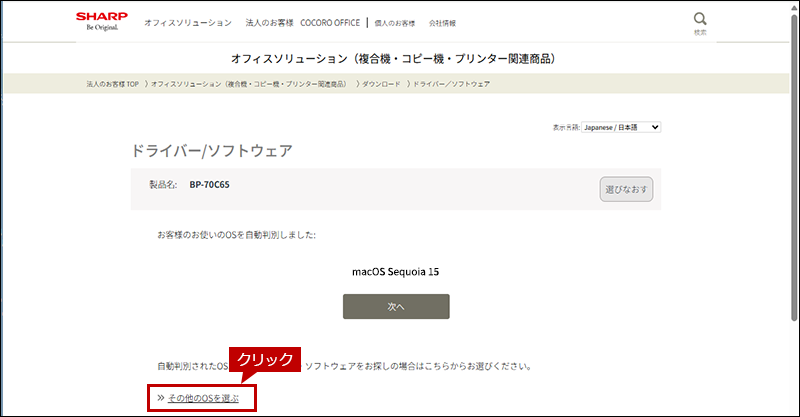800x417 pixels.
Task: Click the 次へ button
Action: (396, 307)
